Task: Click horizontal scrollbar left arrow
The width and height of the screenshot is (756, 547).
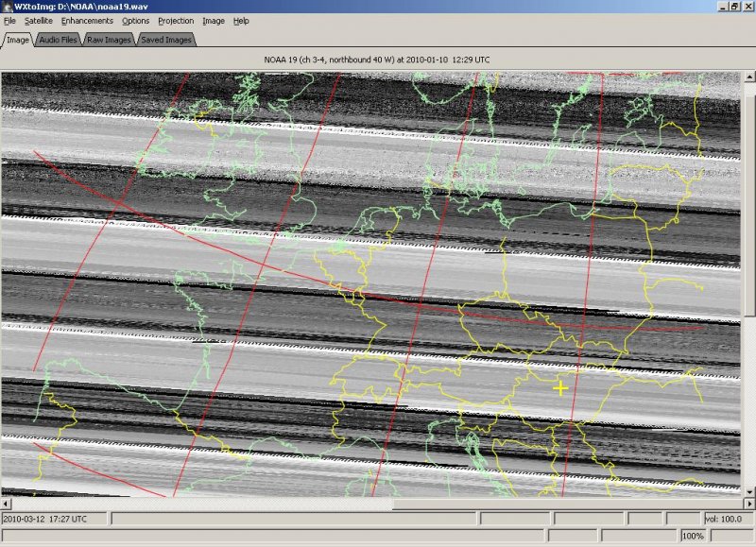Action: pos(6,504)
